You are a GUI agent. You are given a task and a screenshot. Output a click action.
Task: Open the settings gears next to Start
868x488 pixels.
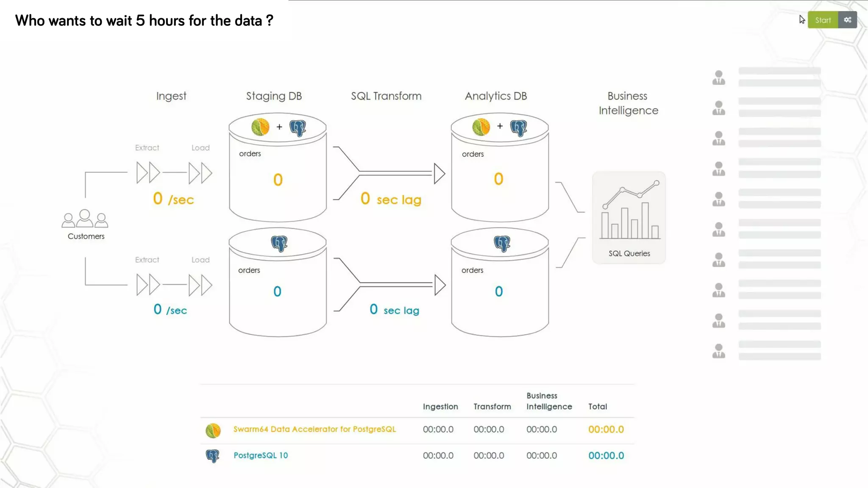click(x=847, y=20)
